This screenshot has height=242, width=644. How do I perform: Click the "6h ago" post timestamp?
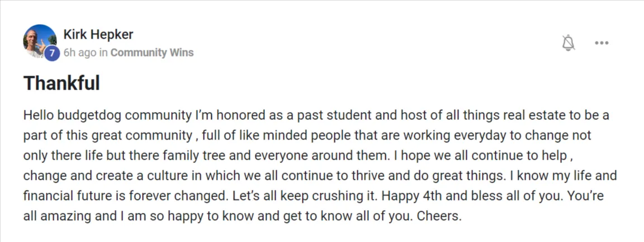pyautogui.click(x=80, y=53)
